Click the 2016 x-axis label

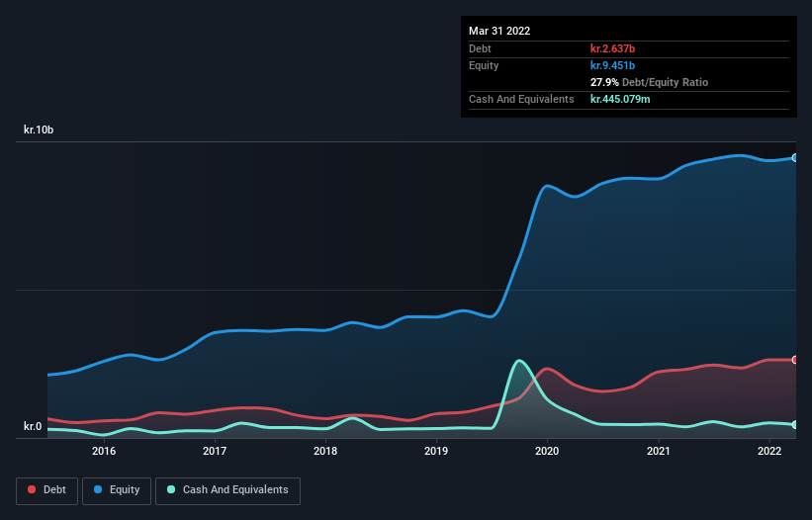point(104,451)
